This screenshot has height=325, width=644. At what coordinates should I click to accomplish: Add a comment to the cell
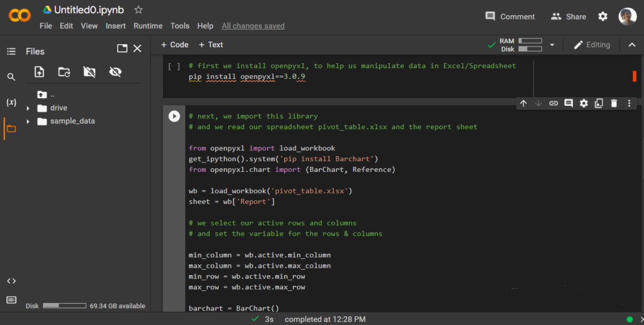click(x=569, y=103)
